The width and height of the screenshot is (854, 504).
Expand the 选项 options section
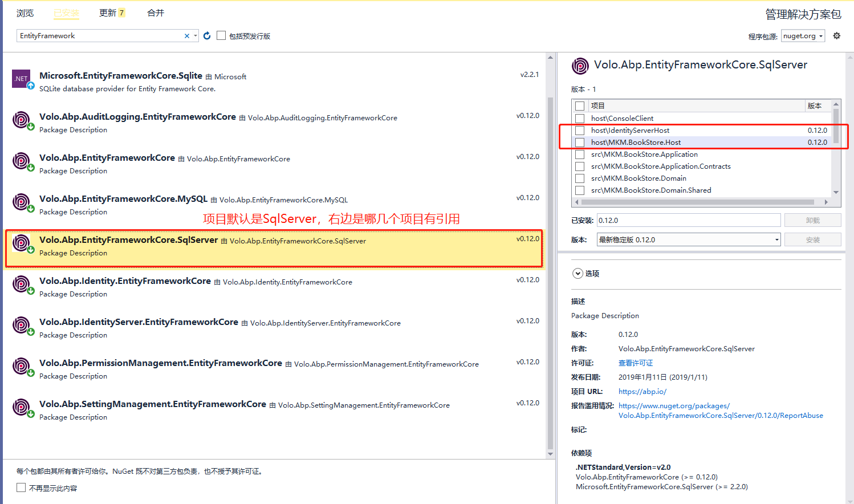pos(578,274)
